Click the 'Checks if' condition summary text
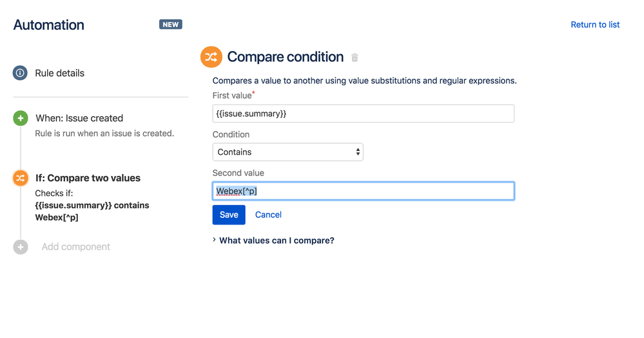The height and width of the screenshot is (338, 644). tap(92, 205)
